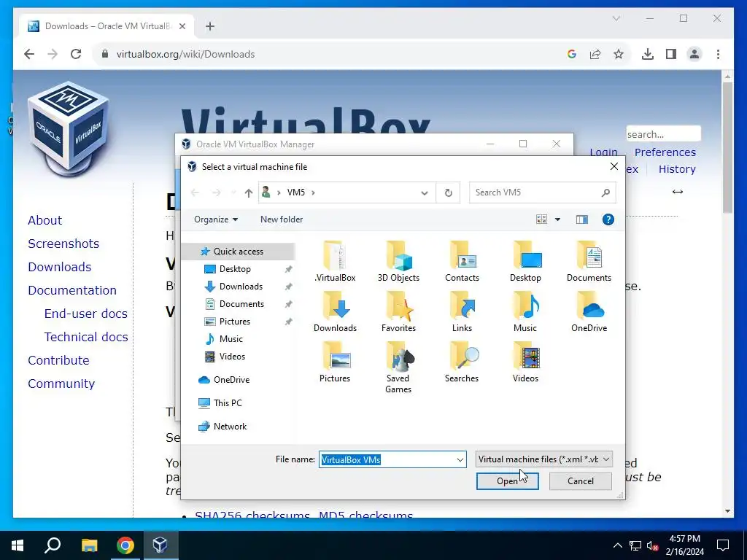Click the New folder button
The width and height of the screenshot is (747, 560).
pos(282,219)
